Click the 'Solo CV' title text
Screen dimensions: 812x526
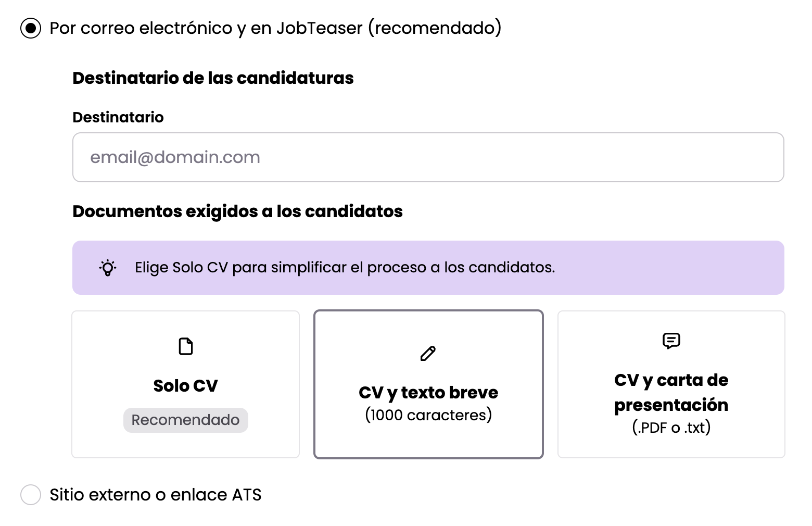point(186,386)
